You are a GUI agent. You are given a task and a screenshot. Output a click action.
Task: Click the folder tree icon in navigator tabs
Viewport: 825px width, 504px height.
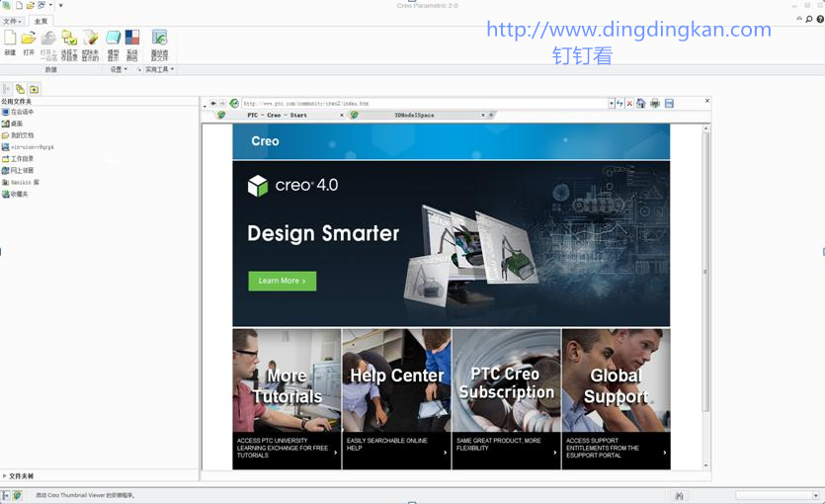(20, 89)
